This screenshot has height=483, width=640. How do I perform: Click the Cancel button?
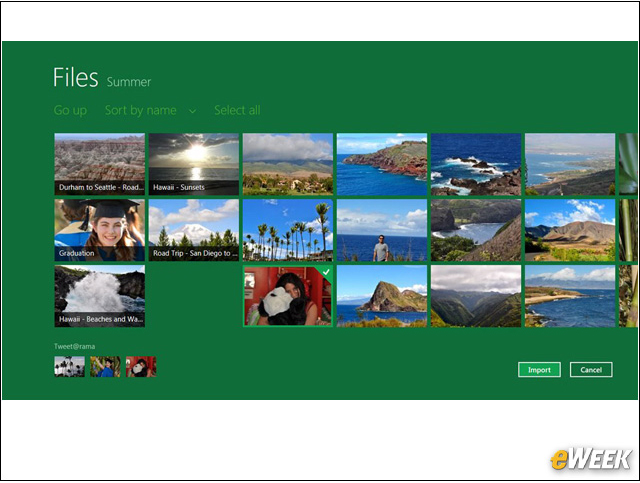coord(591,369)
